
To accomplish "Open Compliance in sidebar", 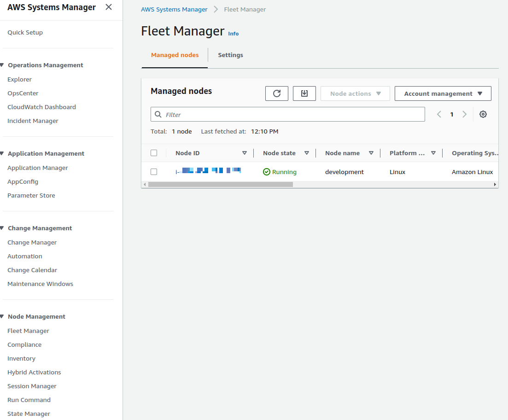I will tap(24, 345).
